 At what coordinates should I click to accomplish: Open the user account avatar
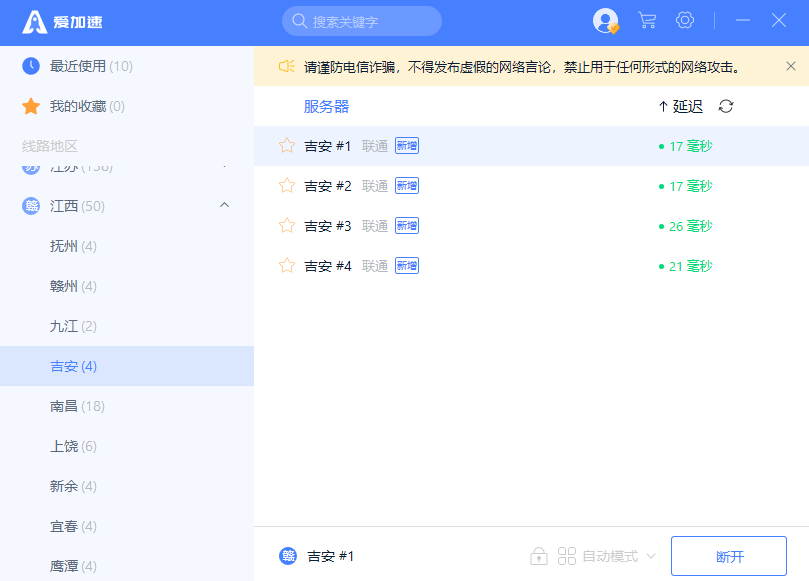[x=605, y=21]
